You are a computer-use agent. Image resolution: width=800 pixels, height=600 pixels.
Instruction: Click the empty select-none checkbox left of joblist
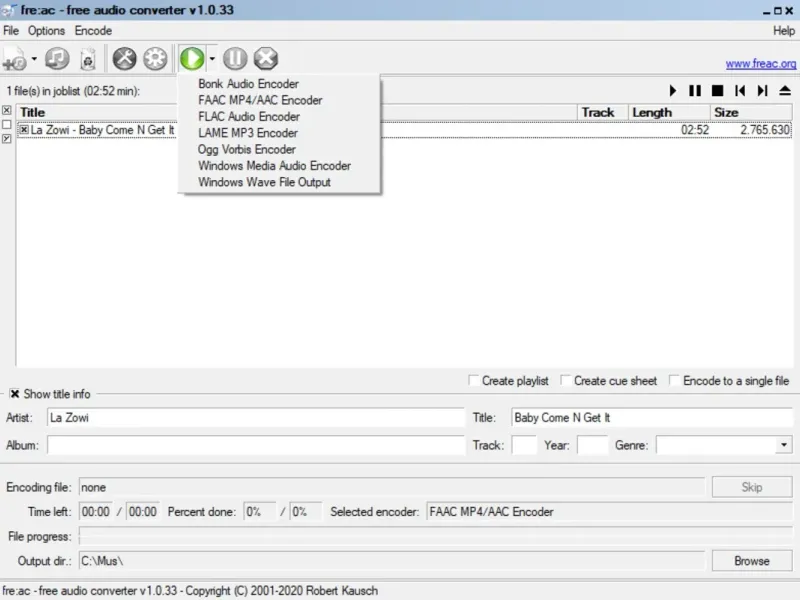(x=7, y=124)
